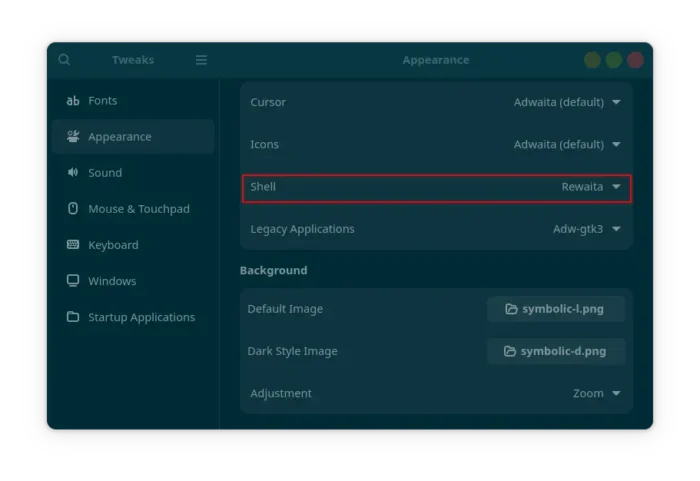700x481 pixels.
Task: Open the hamburger menu in Tweaks header
Action: 201,60
